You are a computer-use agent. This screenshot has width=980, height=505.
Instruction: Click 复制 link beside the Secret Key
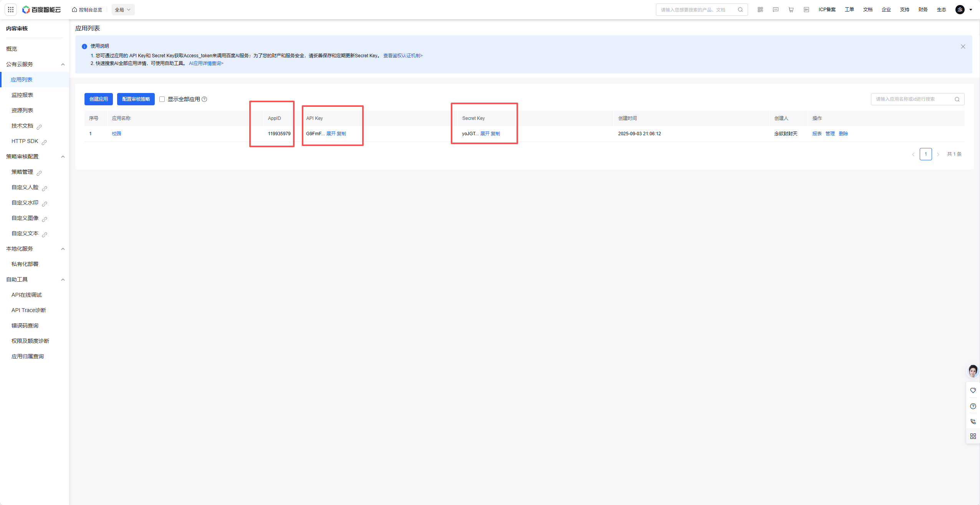(x=495, y=134)
